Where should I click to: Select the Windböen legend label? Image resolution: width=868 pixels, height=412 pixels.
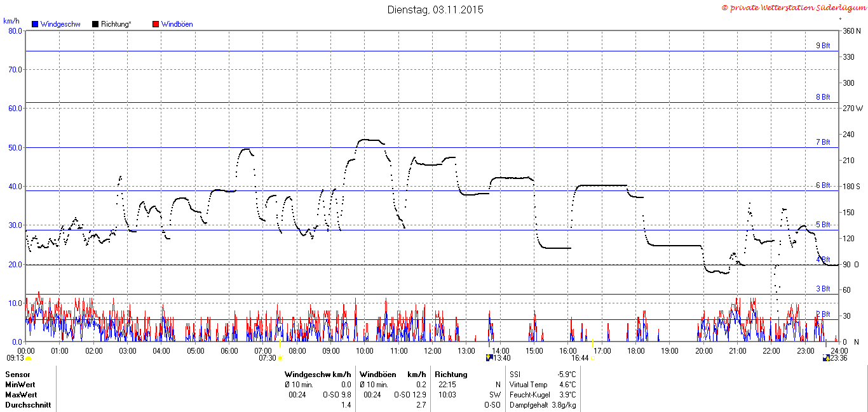177,24
